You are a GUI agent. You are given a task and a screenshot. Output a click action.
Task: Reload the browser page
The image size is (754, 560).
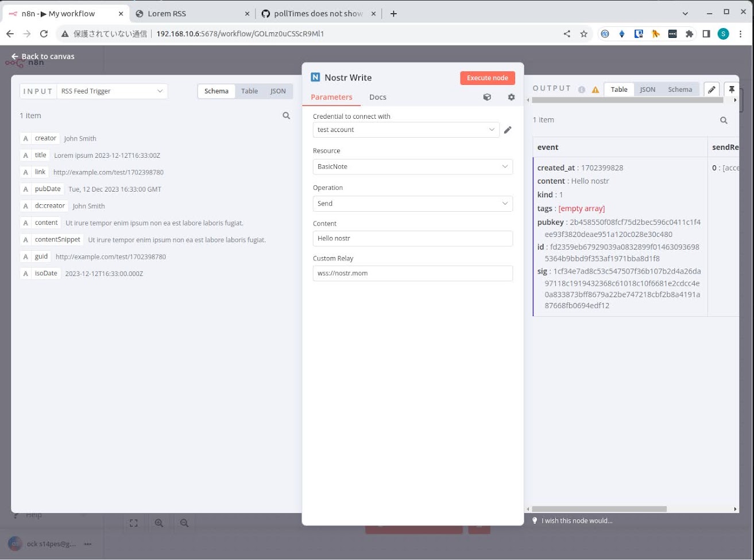coord(44,34)
